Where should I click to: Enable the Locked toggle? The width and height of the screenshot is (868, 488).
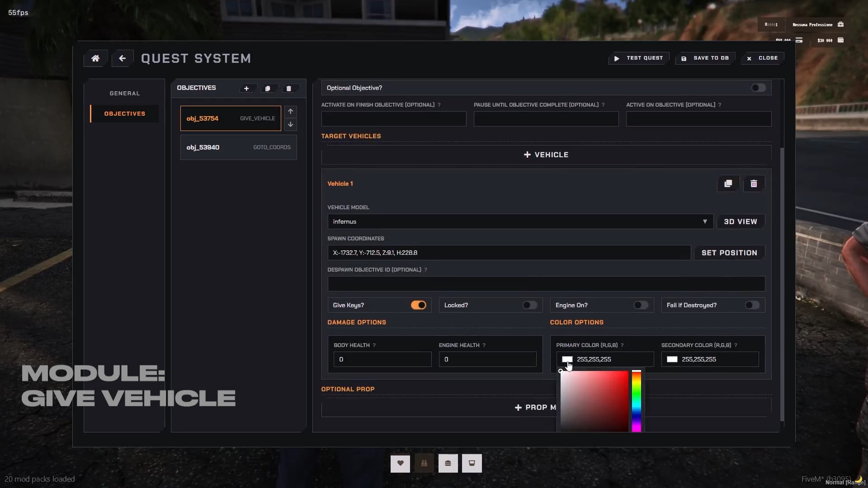529,305
